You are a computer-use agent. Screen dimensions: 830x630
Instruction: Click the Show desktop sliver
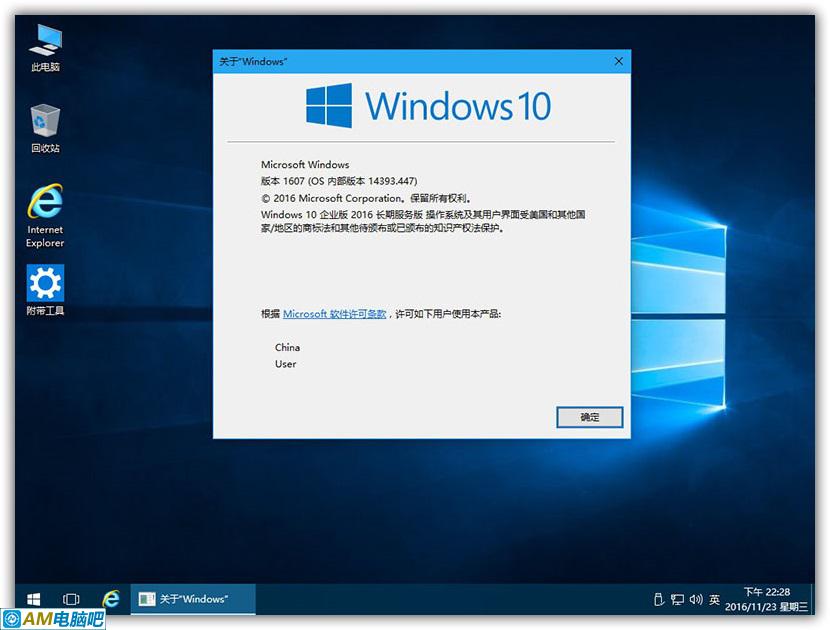pos(813,599)
